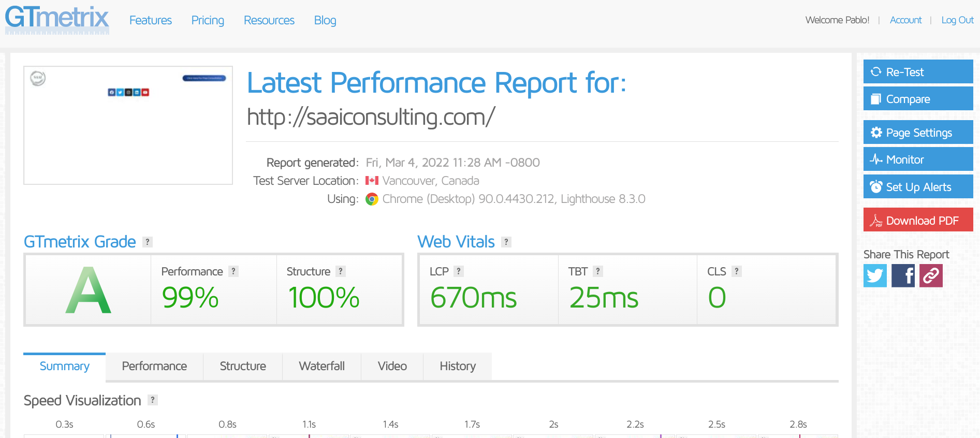The width and height of the screenshot is (980, 438).
Task: Show Structure score help tooltip
Action: [x=340, y=271]
